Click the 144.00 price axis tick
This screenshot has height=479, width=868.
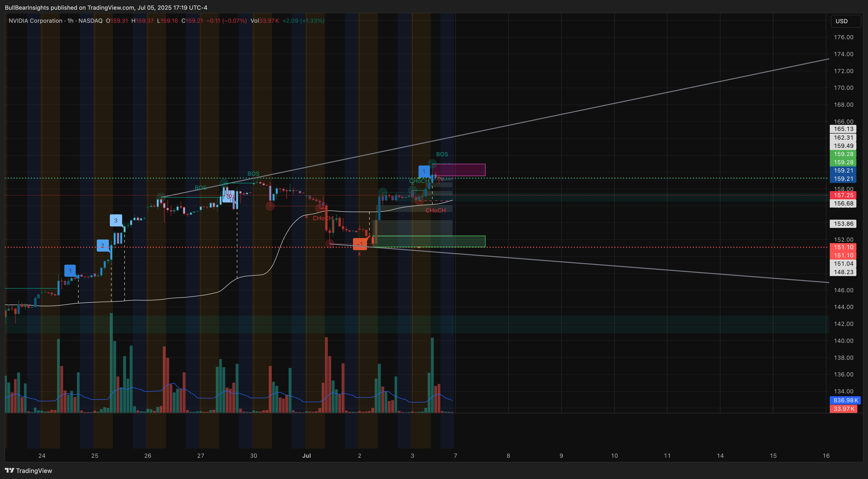coord(843,307)
